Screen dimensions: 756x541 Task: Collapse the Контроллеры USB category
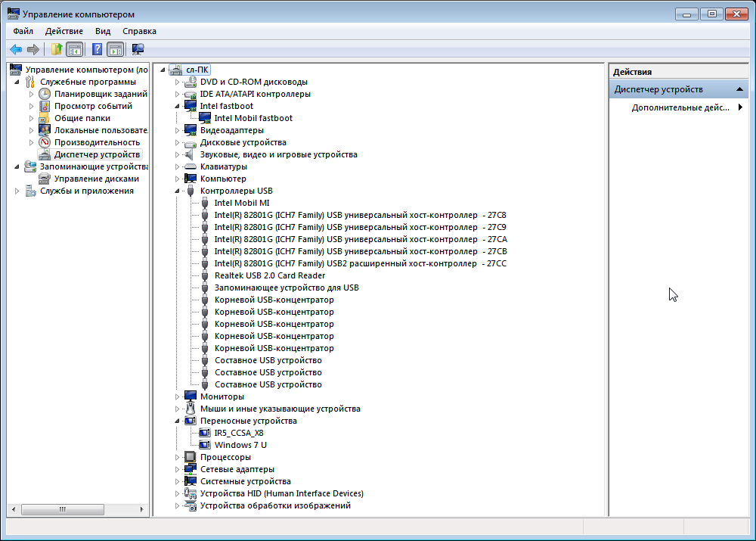[x=178, y=191]
